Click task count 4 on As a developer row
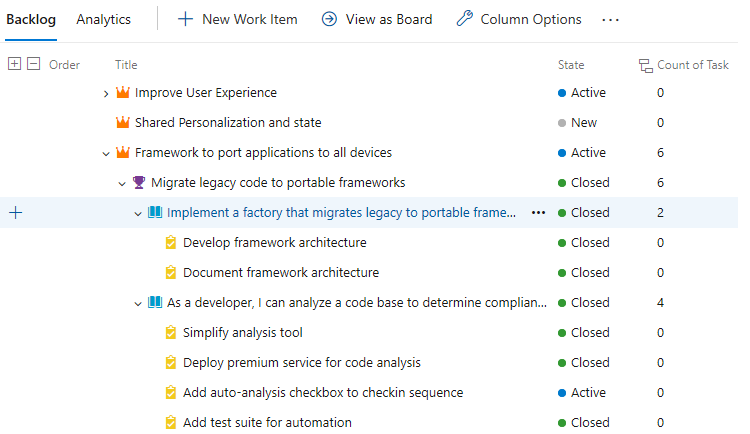 point(661,302)
